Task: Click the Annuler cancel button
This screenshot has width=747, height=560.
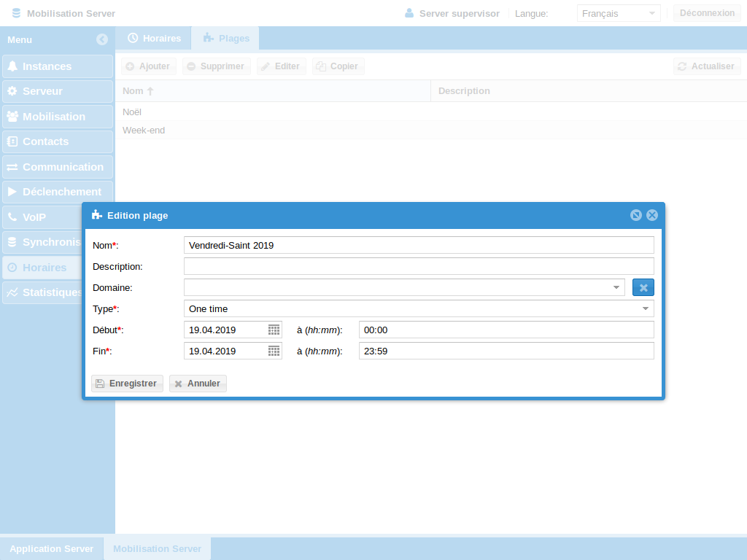Action: click(198, 384)
